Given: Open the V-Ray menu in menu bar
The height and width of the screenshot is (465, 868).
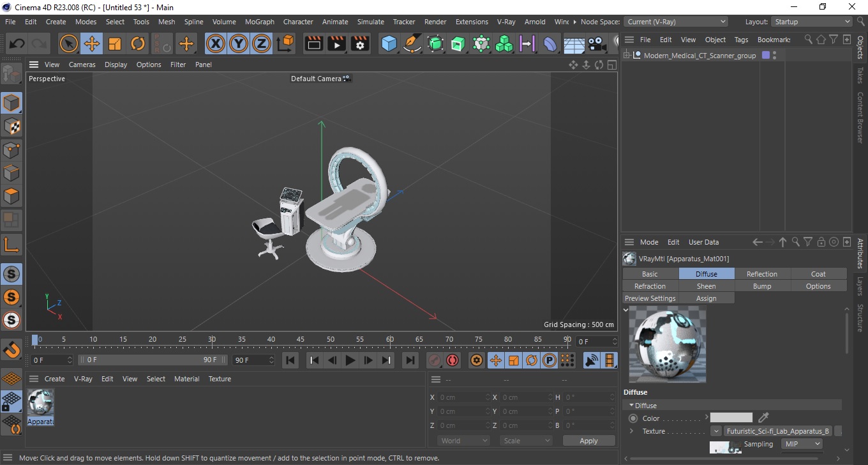Looking at the screenshot, I should tap(505, 22).
